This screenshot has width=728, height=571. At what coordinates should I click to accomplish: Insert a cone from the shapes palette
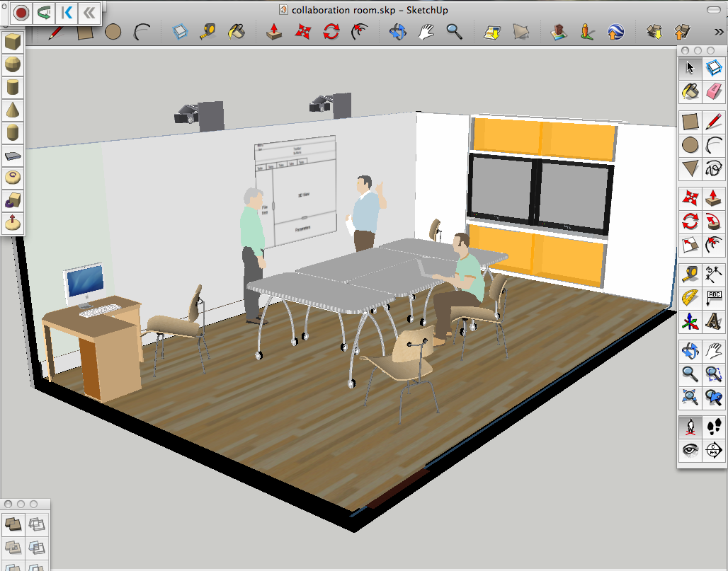[13, 110]
